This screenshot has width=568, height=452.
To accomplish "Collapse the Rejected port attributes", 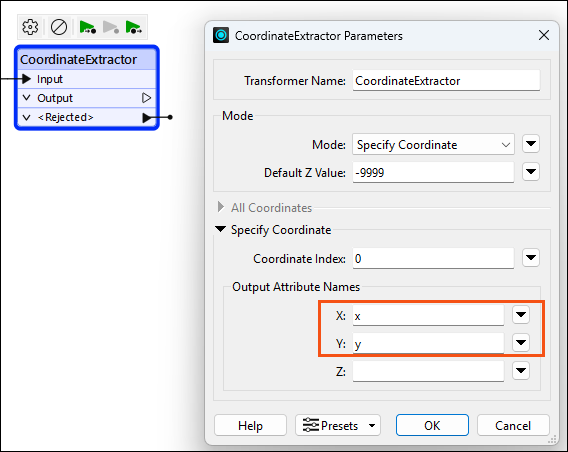I will click(26, 117).
